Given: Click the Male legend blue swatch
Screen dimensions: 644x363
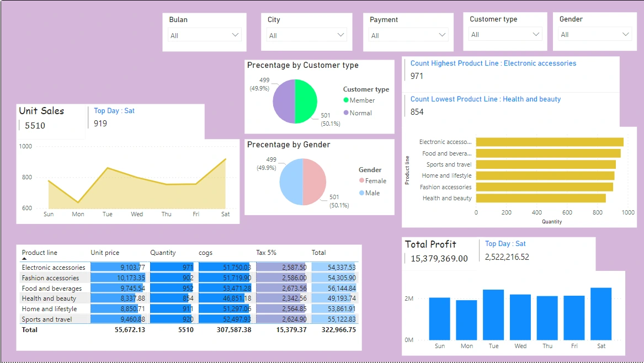Looking at the screenshot, I should pos(361,193).
